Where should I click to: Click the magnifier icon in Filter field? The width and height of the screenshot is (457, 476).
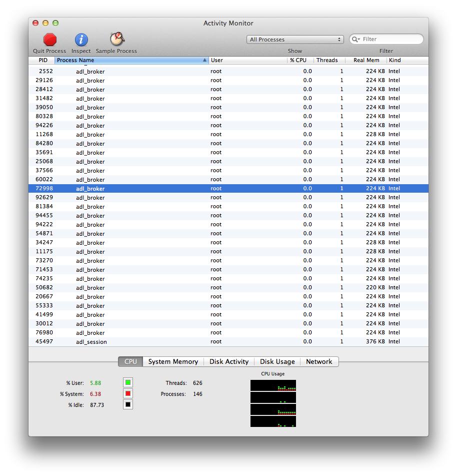[x=356, y=39]
